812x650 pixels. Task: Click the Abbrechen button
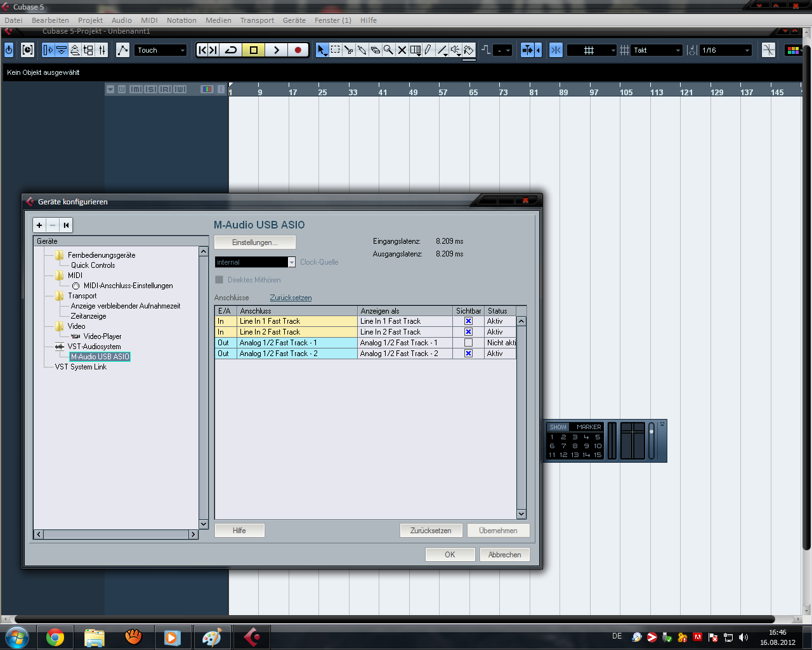point(505,555)
